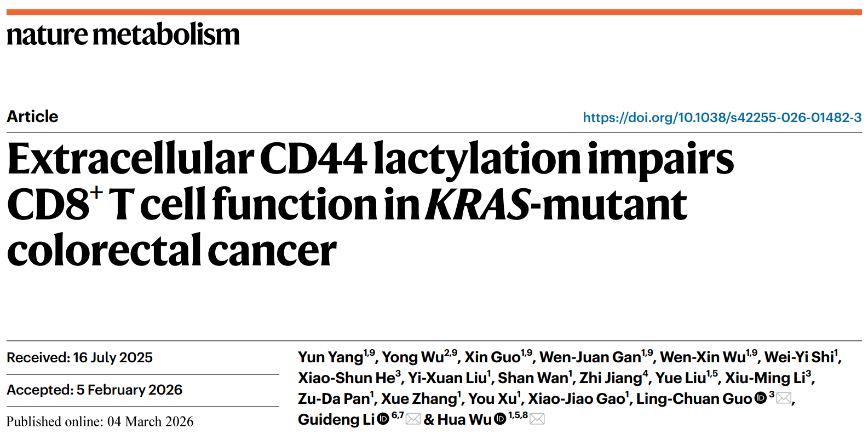Select author name Zu-Da Pan
Screen dimensions: 868x434
click(x=334, y=399)
